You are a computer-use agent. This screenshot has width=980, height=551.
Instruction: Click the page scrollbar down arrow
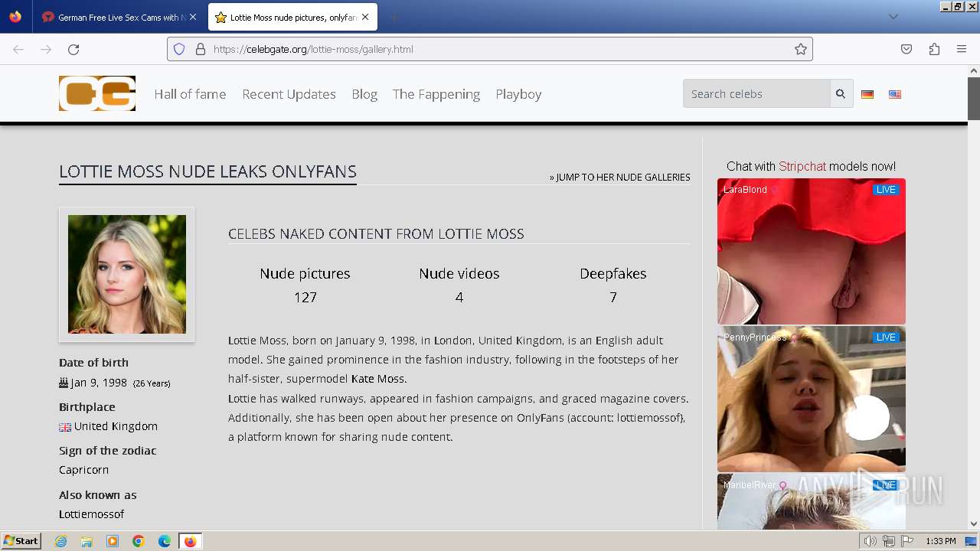click(974, 524)
